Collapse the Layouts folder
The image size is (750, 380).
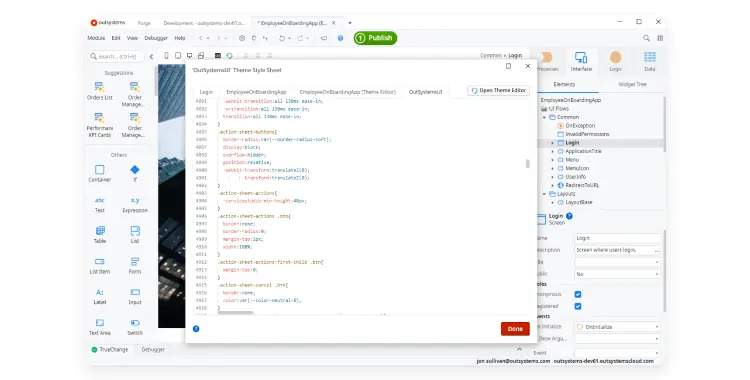pyautogui.click(x=544, y=194)
